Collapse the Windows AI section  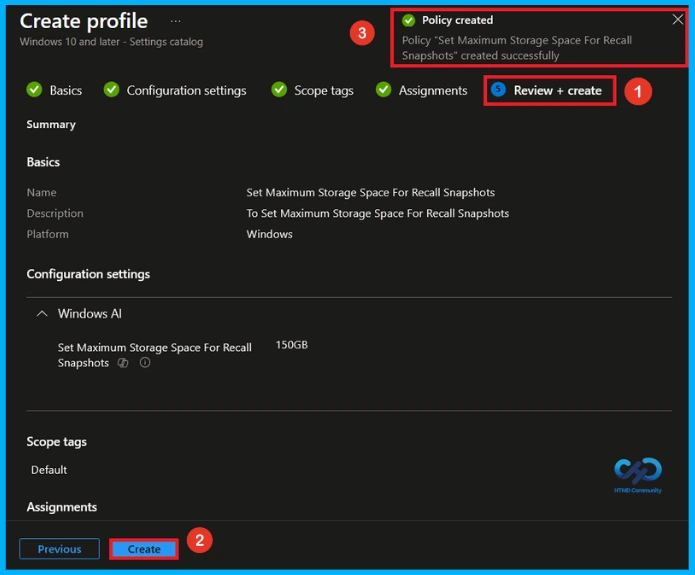pos(42,314)
